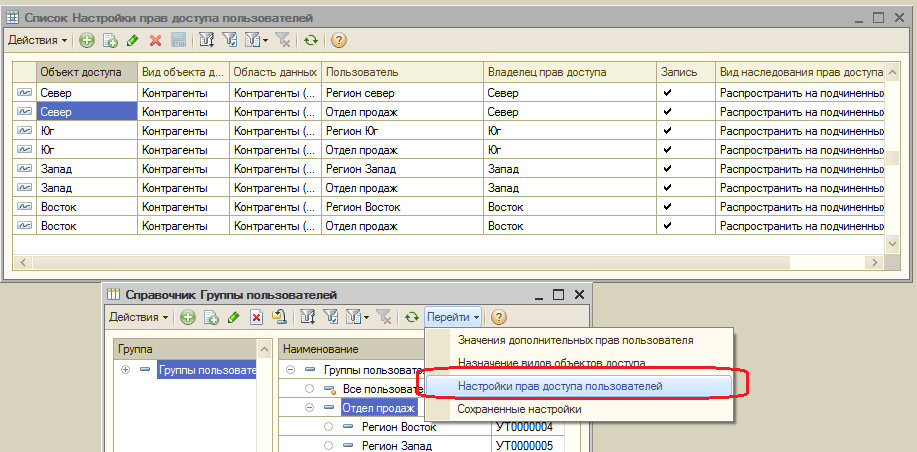Click Запись column header
The image size is (917, 452).
tap(686, 73)
